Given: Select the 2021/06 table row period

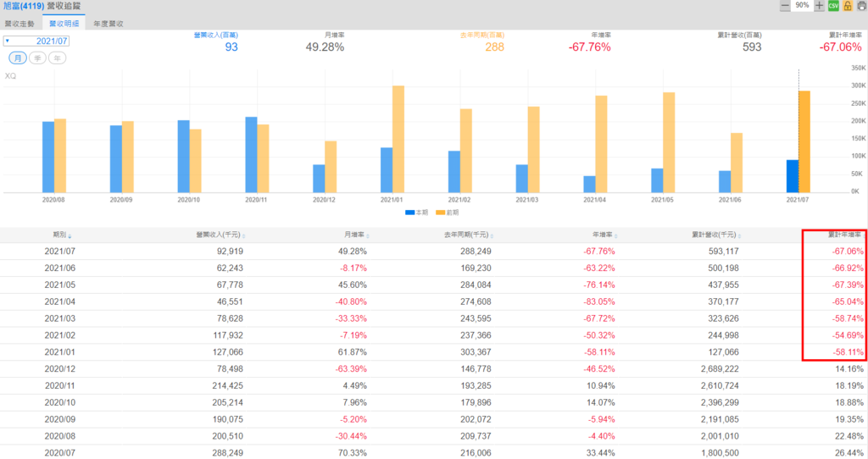Looking at the screenshot, I should pyautogui.click(x=60, y=268).
